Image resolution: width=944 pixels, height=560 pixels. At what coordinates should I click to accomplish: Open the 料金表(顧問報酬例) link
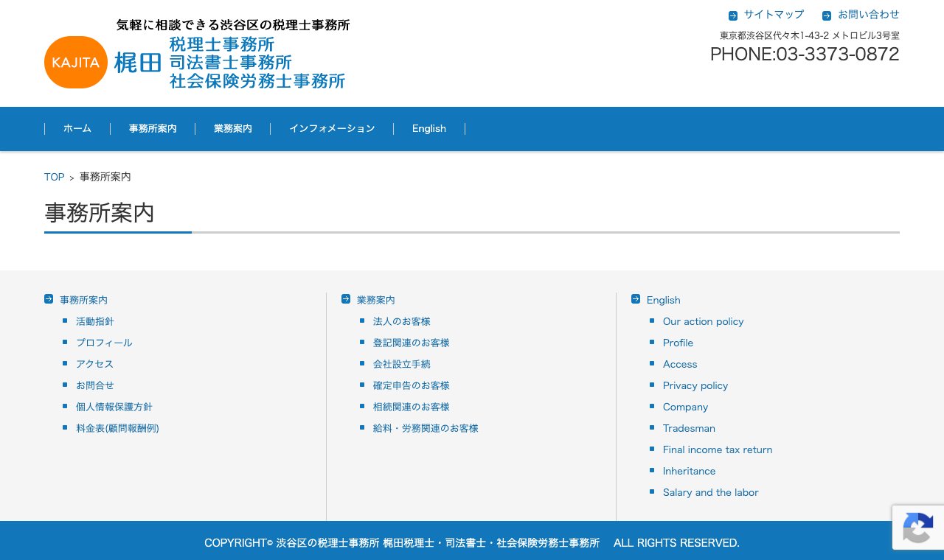click(117, 428)
